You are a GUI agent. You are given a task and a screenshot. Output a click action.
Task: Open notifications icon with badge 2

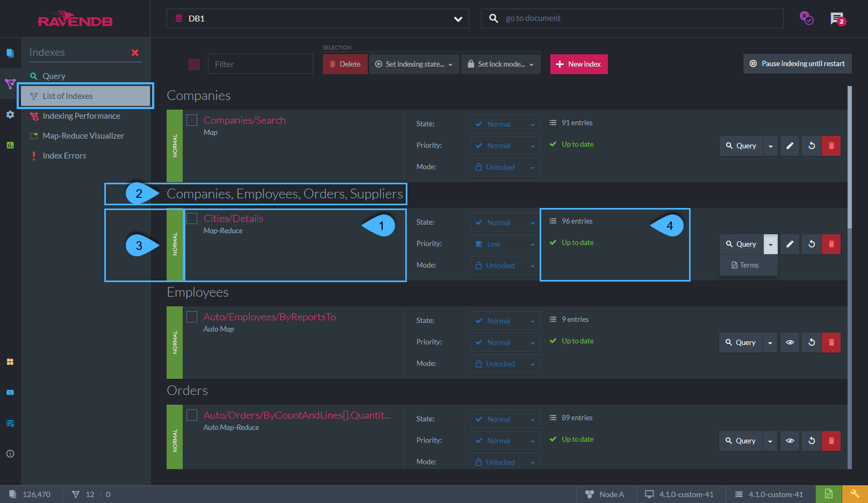838,19
